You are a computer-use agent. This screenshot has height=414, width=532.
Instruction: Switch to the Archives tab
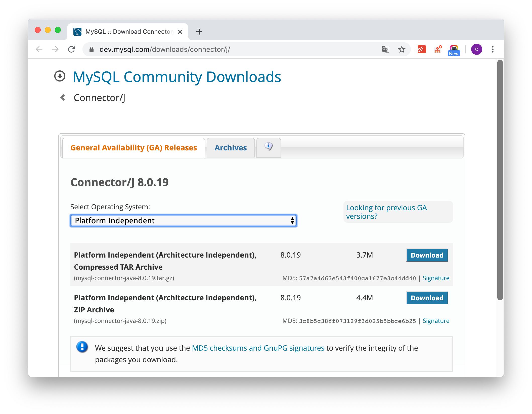pos(231,148)
